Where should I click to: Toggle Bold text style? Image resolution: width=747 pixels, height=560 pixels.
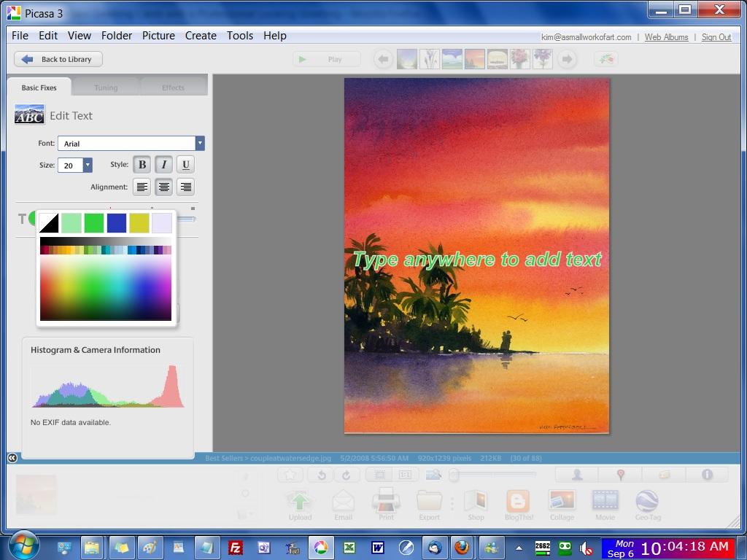coord(142,165)
